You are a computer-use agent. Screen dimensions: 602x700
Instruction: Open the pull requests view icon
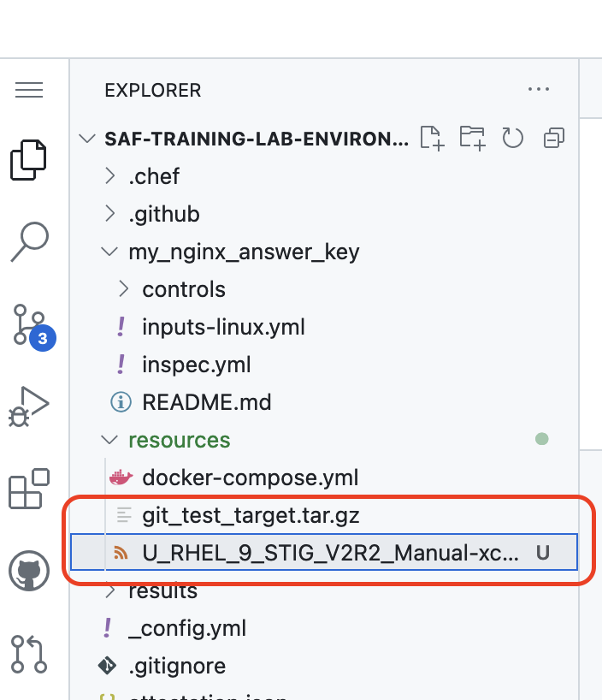29,653
